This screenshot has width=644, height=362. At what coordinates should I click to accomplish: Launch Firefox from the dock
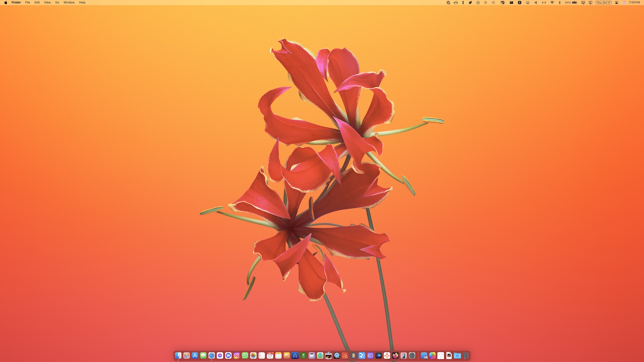coord(395,356)
